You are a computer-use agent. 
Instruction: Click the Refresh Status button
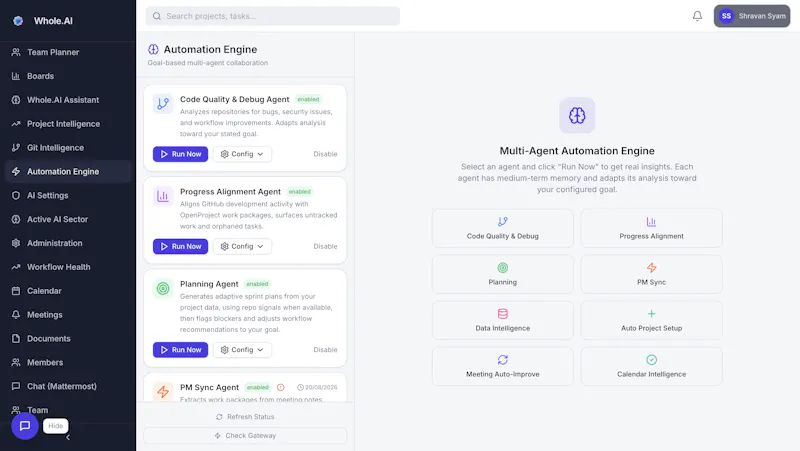tap(245, 417)
